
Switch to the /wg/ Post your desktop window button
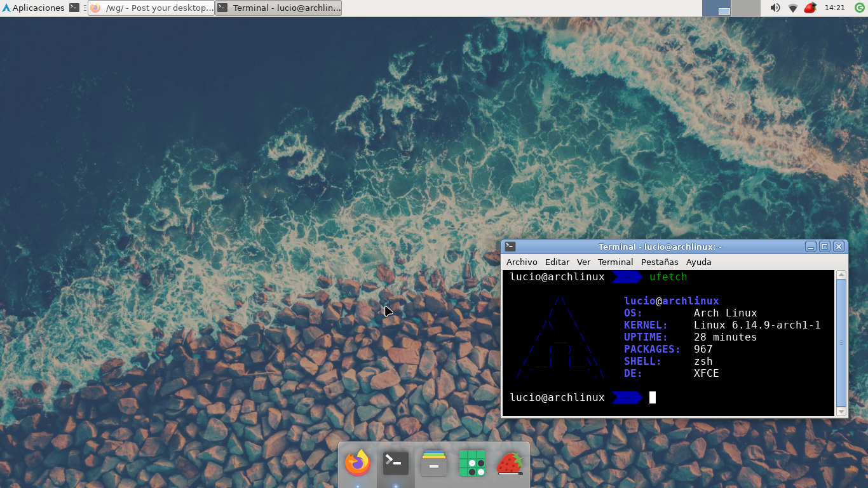click(x=151, y=8)
